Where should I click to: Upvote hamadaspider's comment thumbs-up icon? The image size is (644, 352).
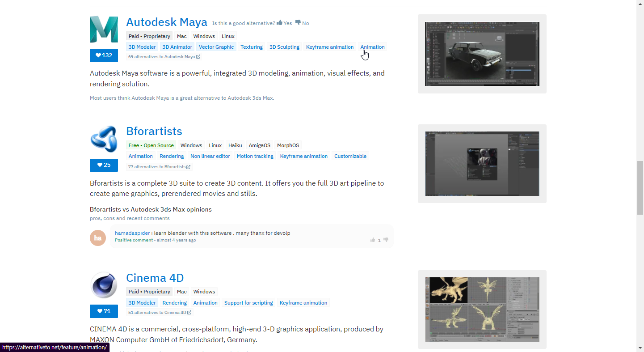[x=373, y=240]
